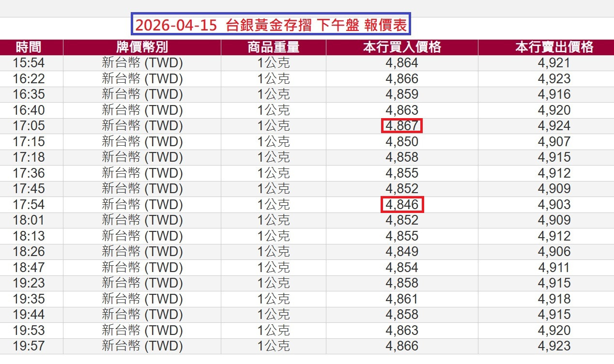Click the 本行賣出價格 column header
Image resolution: width=614 pixels, height=364 pixels.
coord(554,47)
